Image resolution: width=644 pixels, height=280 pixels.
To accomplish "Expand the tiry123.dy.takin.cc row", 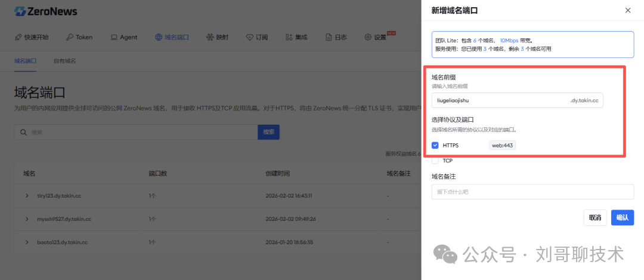I will tap(27, 195).
